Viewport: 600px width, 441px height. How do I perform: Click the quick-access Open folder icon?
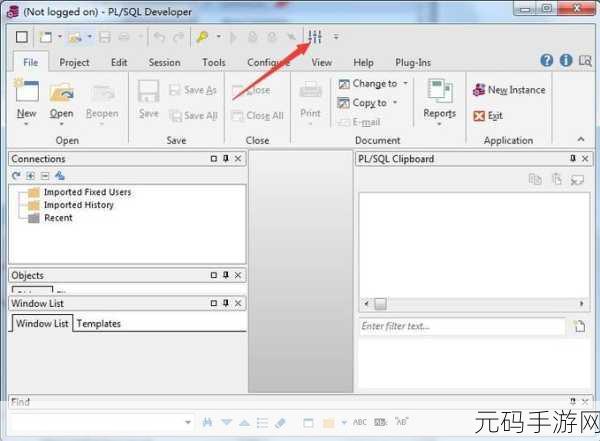point(75,37)
